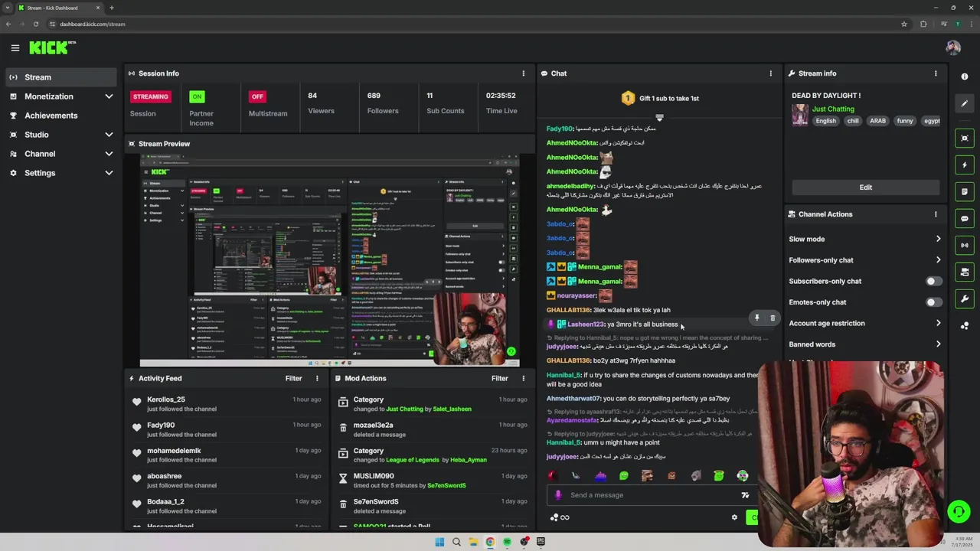This screenshot has width=980, height=551.
Task: Open the profile avatar menu
Action: (953, 47)
